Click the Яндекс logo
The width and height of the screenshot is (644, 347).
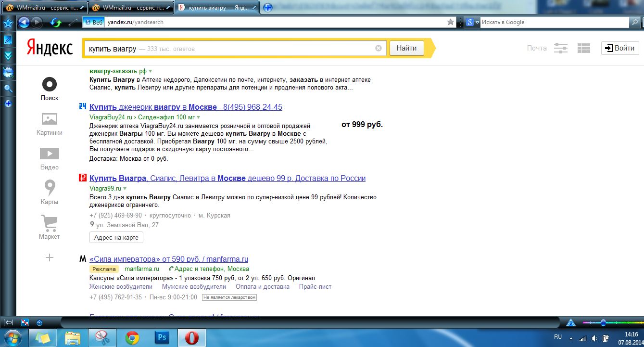coord(50,48)
